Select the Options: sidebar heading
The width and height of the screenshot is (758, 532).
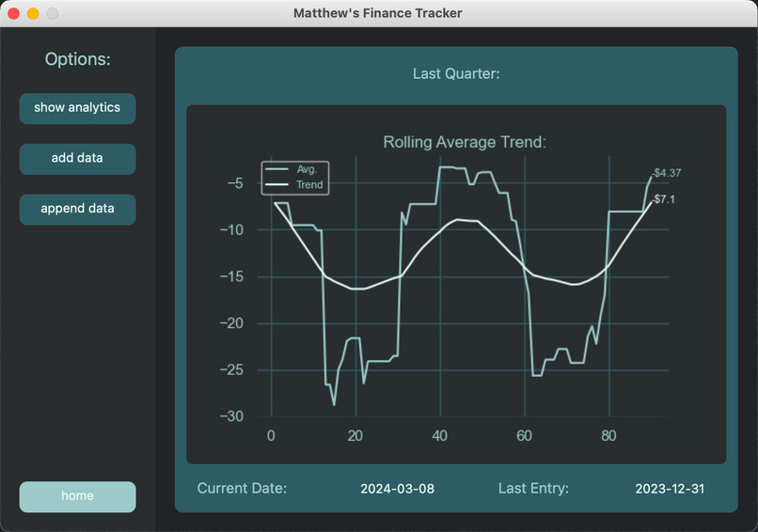click(78, 59)
